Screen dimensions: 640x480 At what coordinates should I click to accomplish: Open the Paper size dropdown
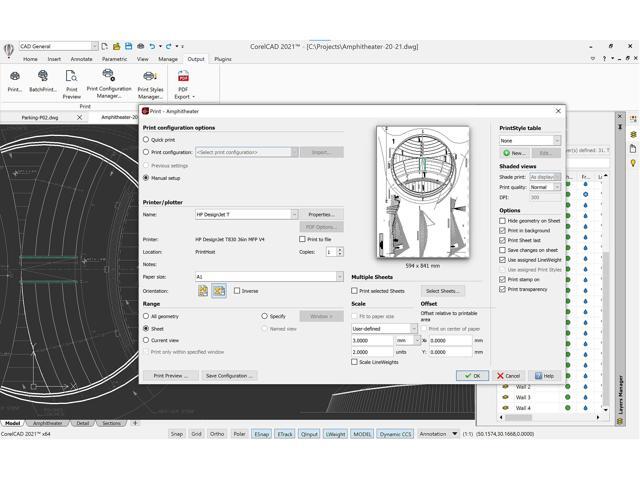click(340, 277)
